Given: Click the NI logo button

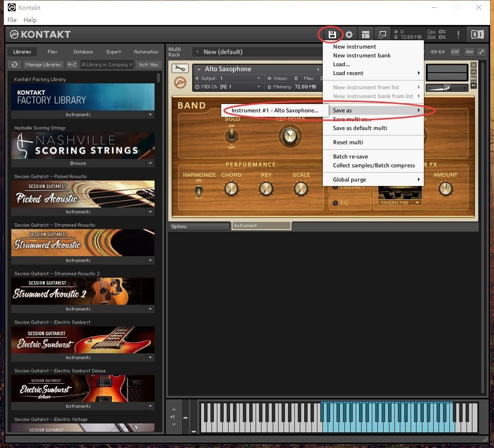Looking at the screenshot, I should 477,34.
